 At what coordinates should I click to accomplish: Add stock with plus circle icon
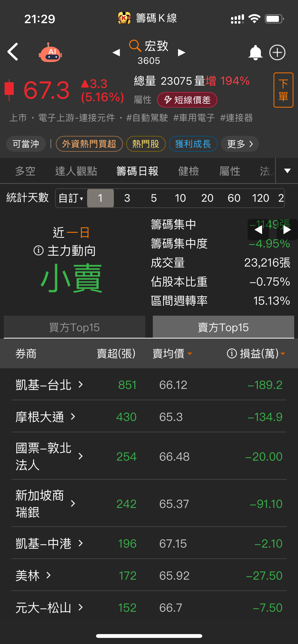(x=277, y=53)
